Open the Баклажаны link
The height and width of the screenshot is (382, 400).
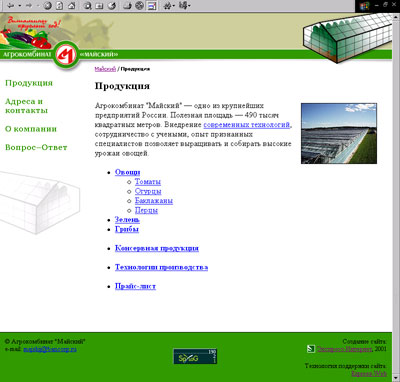(154, 201)
